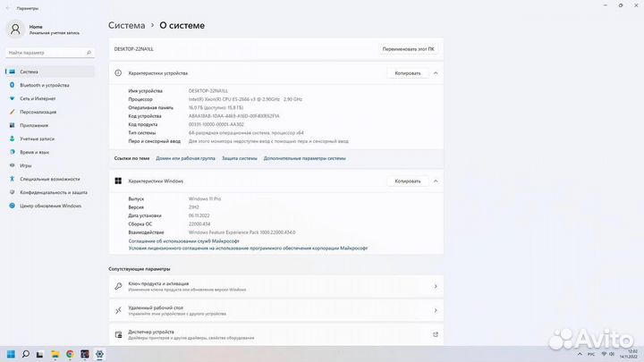Viewport: 644px width, 362px height.
Task: Click the key icon for product activation
Action: coord(118,287)
